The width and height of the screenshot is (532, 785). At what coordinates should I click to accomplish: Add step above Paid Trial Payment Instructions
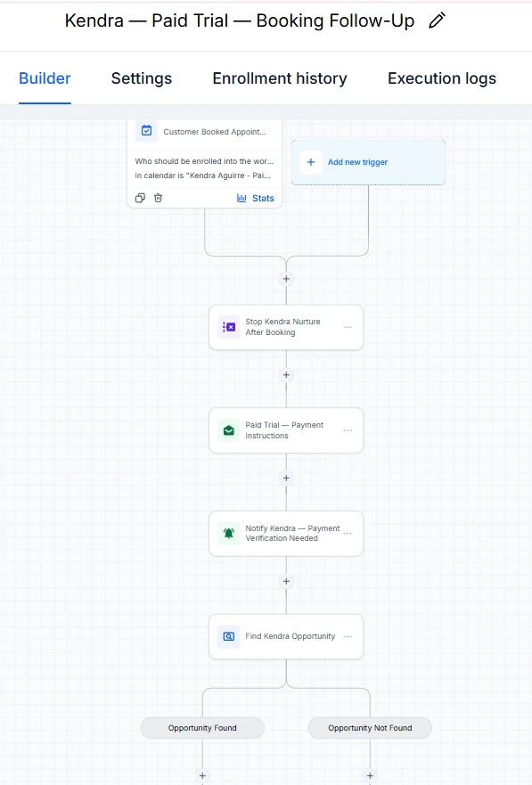coord(286,375)
